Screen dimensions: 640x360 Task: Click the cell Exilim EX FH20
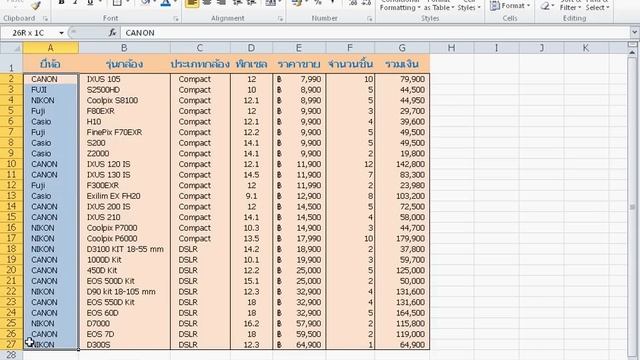click(x=124, y=196)
